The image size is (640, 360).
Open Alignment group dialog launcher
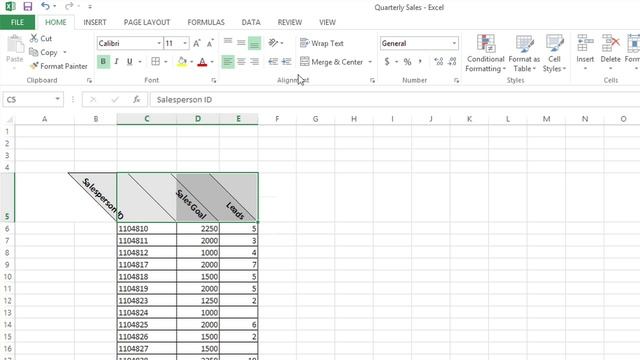click(372, 81)
